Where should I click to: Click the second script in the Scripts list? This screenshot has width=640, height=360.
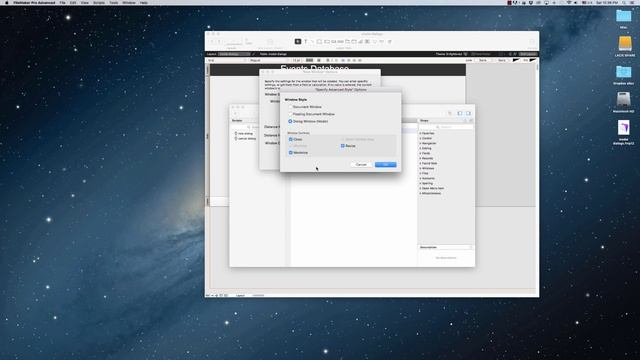[x=247, y=139]
